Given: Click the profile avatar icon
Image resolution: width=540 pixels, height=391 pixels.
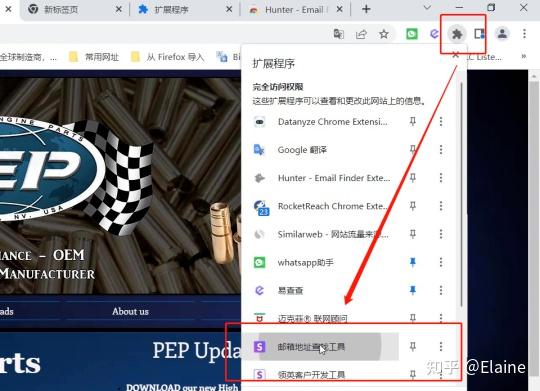Looking at the screenshot, I should coord(502,34).
